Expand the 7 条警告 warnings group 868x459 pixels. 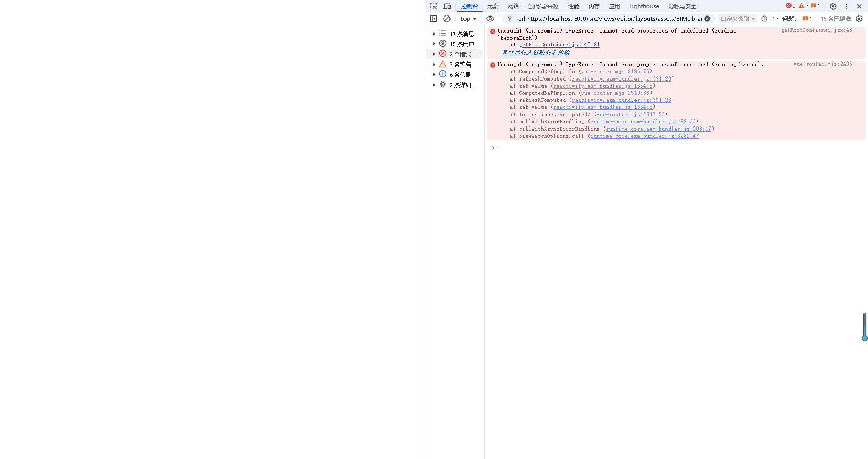[434, 65]
